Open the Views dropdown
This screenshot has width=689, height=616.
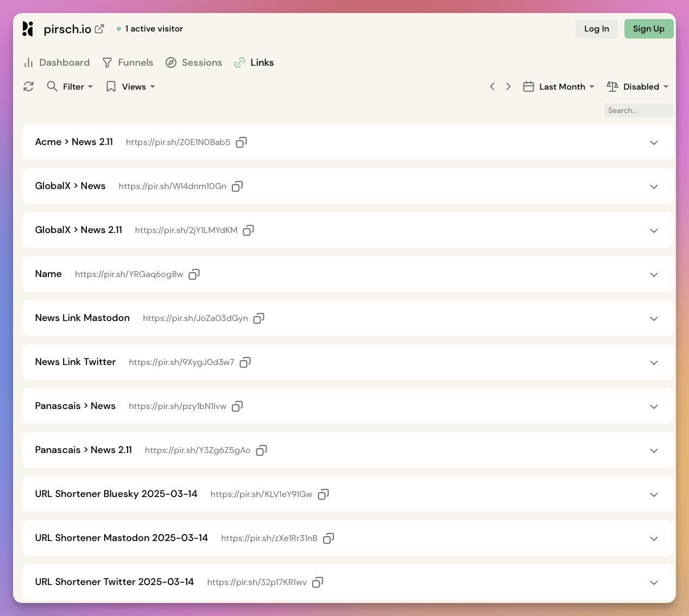tap(134, 86)
